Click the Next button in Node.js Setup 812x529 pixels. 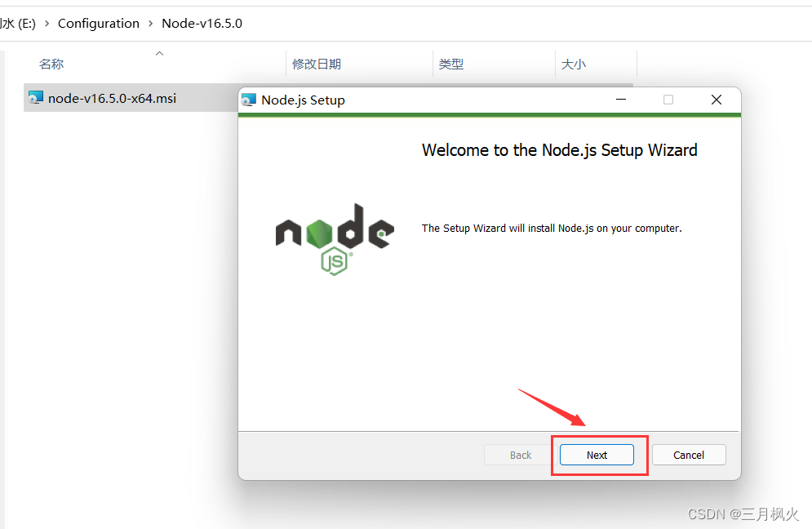[597, 455]
